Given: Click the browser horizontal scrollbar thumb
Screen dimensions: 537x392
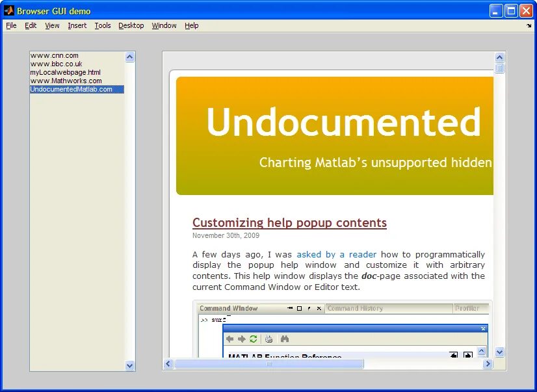Looking at the screenshot, I should [269, 363].
